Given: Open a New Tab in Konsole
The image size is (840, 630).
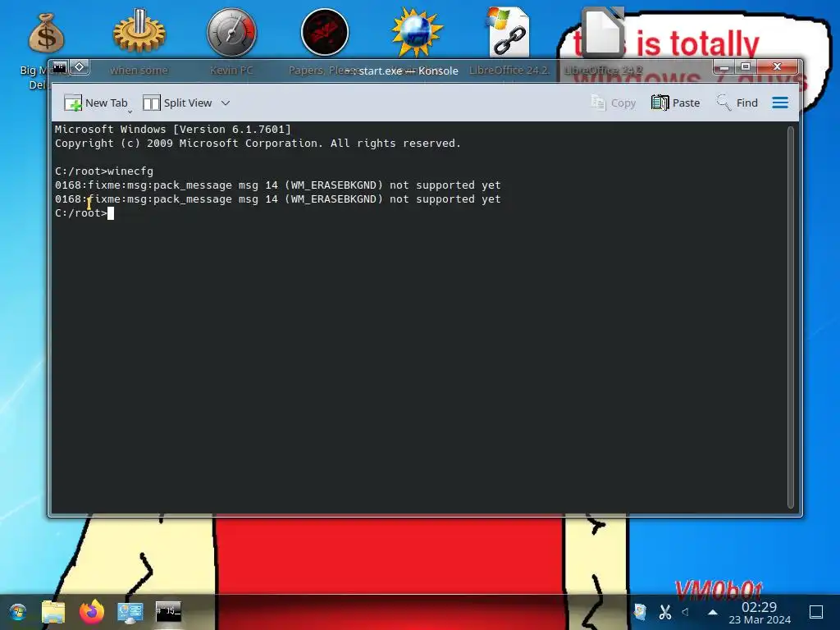Looking at the screenshot, I should coord(95,103).
